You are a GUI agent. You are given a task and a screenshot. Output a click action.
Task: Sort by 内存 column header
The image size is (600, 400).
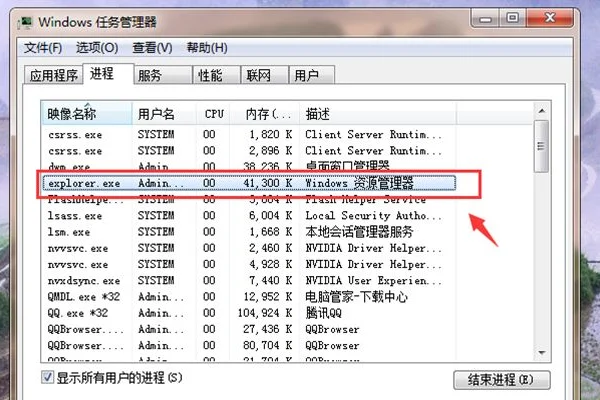point(264,114)
